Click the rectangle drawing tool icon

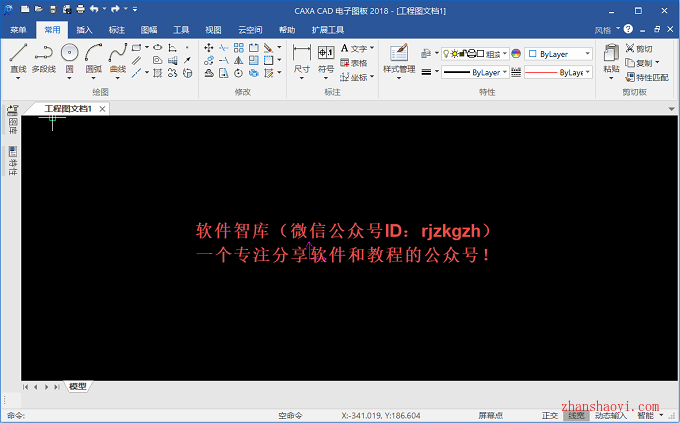point(136,47)
